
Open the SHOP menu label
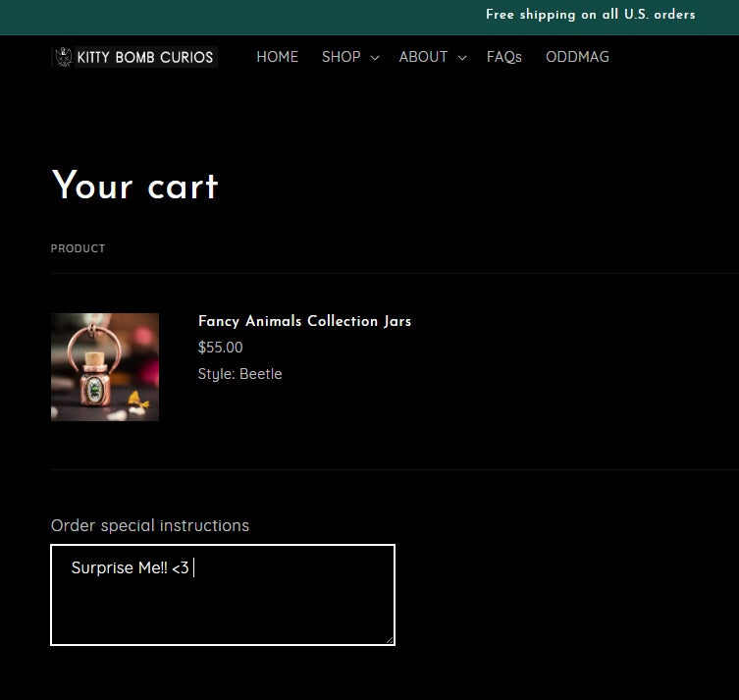point(341,57)
